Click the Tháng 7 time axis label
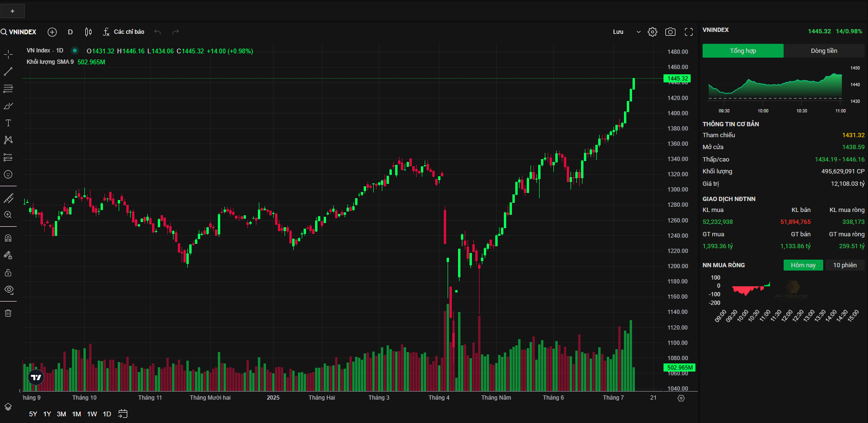The height and width of the screenshot is (423, 868). click(x=613, y=398)
